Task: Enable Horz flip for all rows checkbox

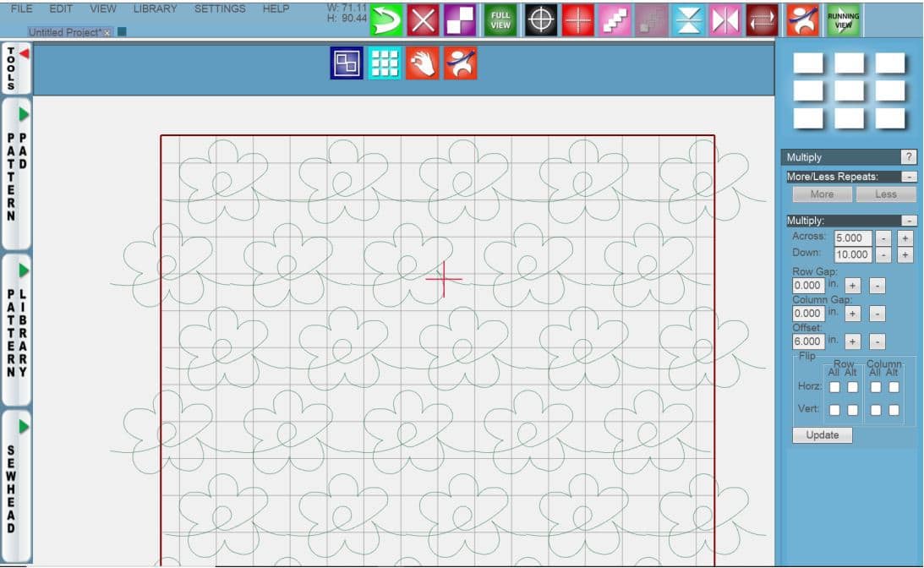Action: (x=834, y=387)
